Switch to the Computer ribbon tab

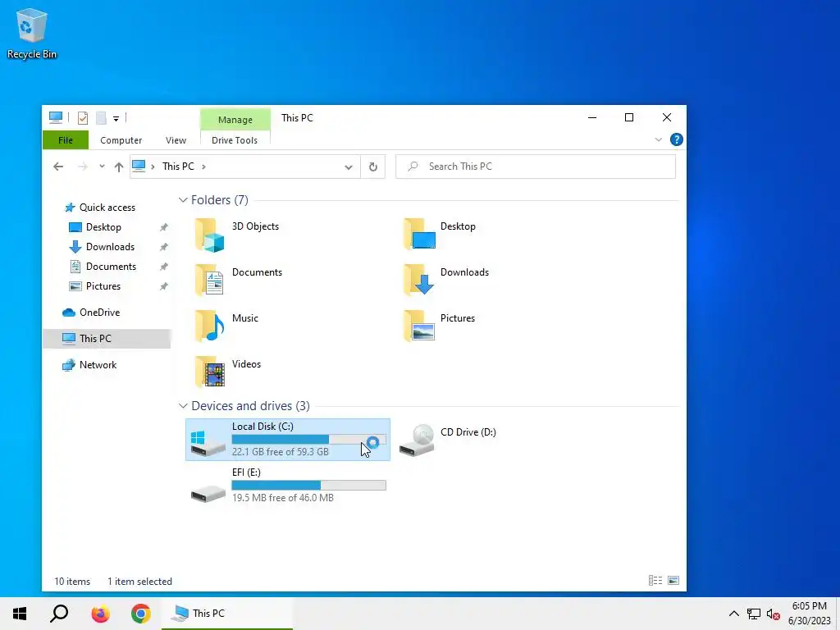121,140
